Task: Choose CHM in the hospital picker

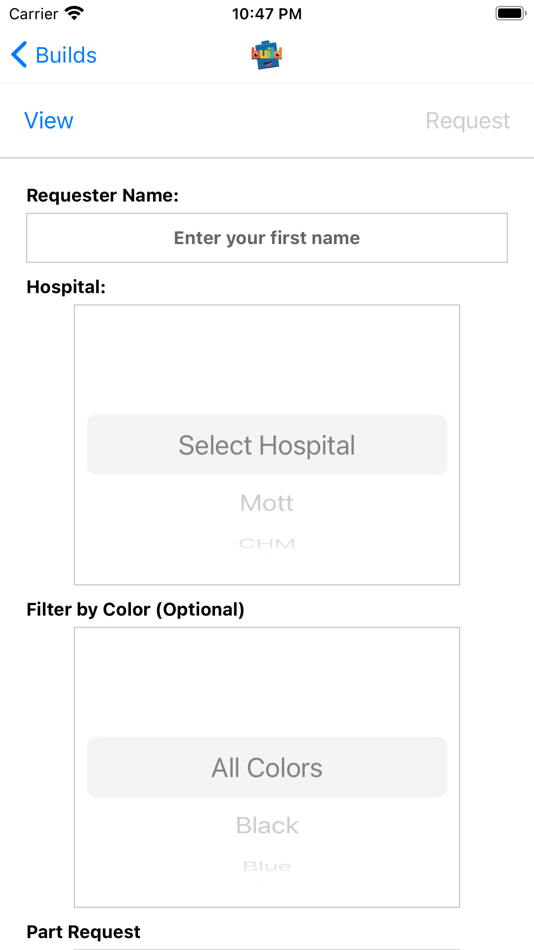Action: click(x=267, y=543)
